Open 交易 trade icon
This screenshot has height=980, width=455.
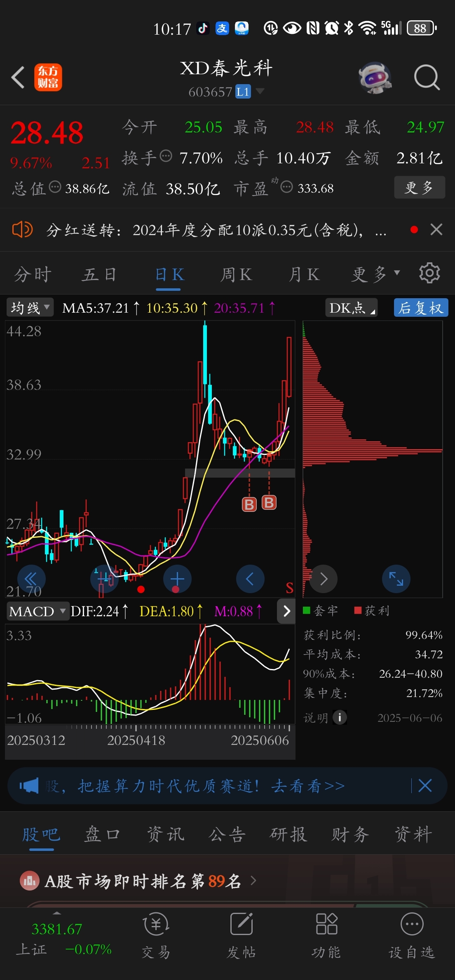156,935
